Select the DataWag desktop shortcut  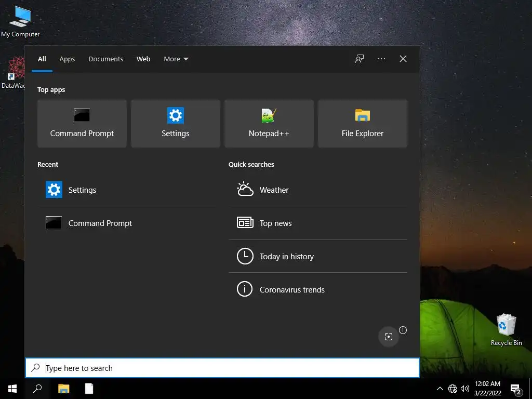coord(13,73)
